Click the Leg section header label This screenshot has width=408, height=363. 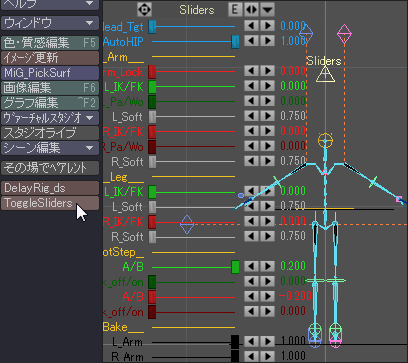[123, 177]
